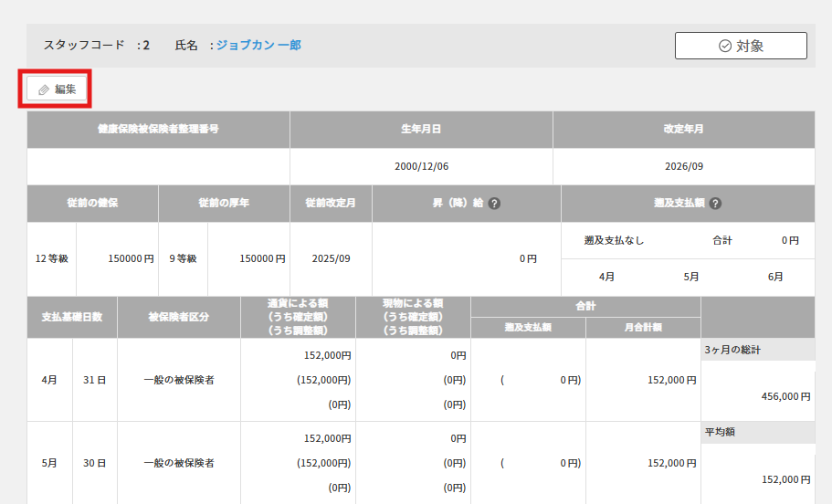The image size is (832, 504).
Task: Click 4月 row's 一般の被保険者 cell
Action: (179, 380)
